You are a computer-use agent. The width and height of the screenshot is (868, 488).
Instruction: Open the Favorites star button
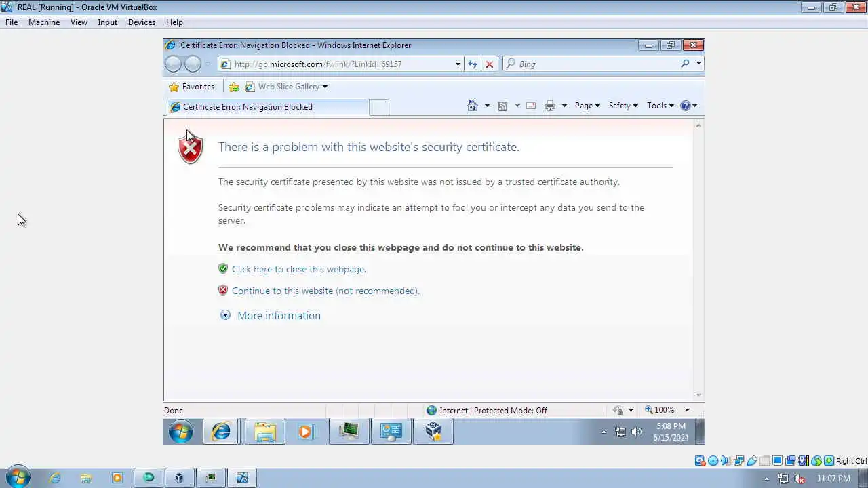pos(191,87)
